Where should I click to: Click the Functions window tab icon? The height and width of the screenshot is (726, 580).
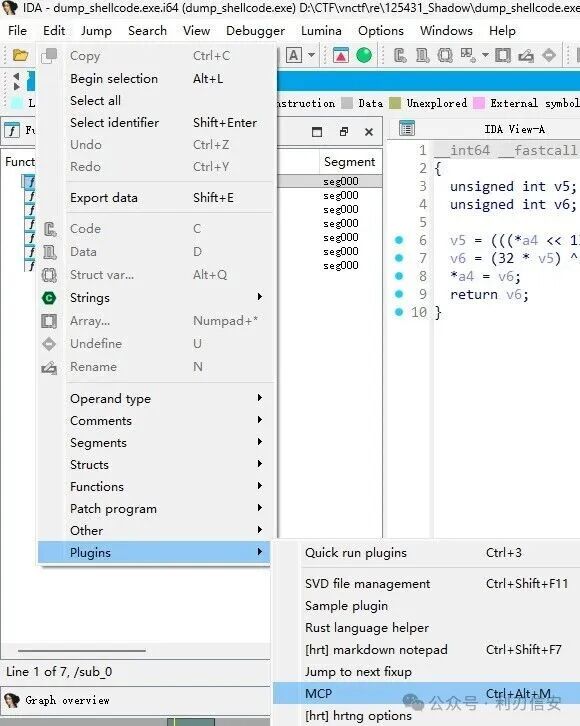[x=12, y=130]
